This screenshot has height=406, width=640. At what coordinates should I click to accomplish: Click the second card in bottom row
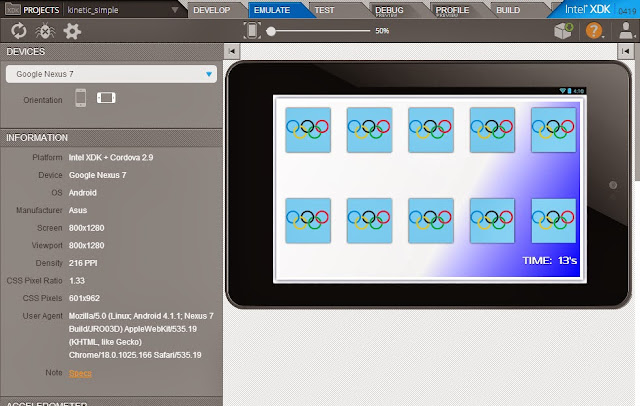369,221
